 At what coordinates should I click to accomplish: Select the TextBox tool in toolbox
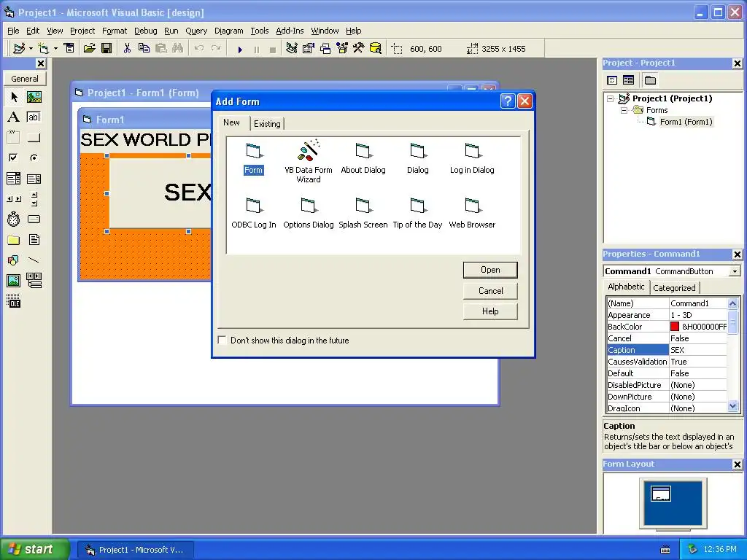tap(34, 117)
